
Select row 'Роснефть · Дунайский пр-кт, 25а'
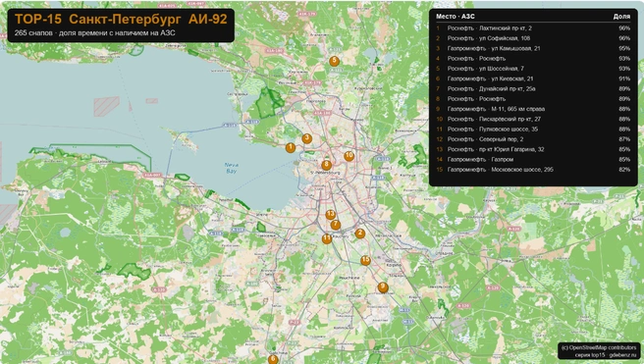(x=533, y=88)
